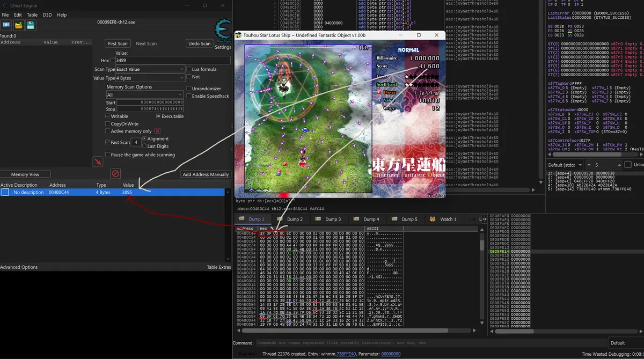Toggle the Fast Scan checkbox
This screenshot has height=359, width=644.
point(108,142)
